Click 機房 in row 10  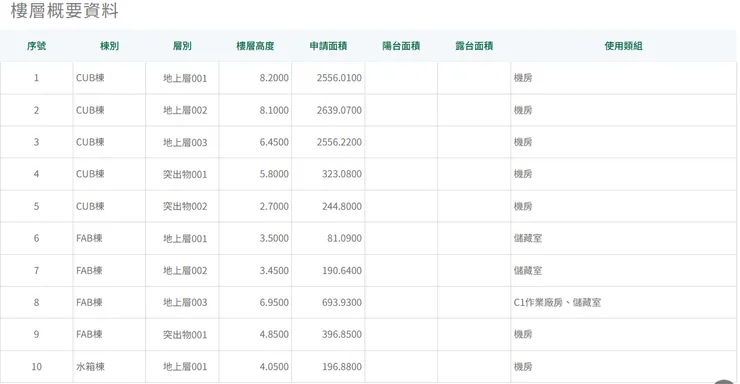523,367
